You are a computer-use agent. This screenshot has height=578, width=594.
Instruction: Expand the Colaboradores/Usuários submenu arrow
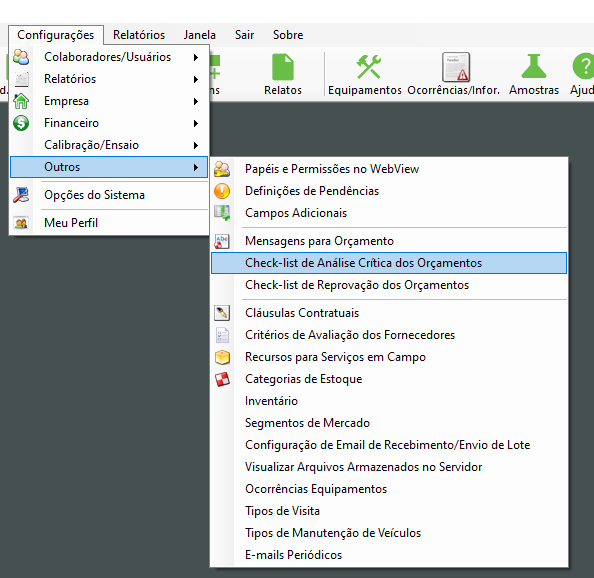(x=196, y=57)
